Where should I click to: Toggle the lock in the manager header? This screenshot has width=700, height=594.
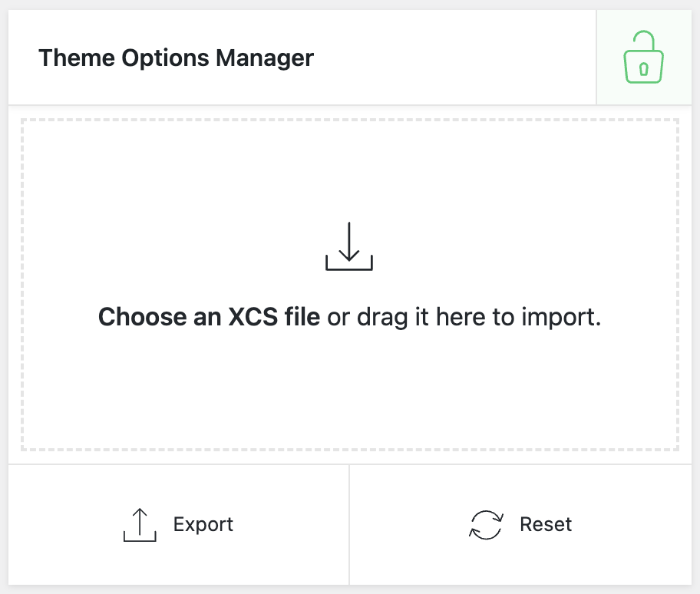[643, 57]
